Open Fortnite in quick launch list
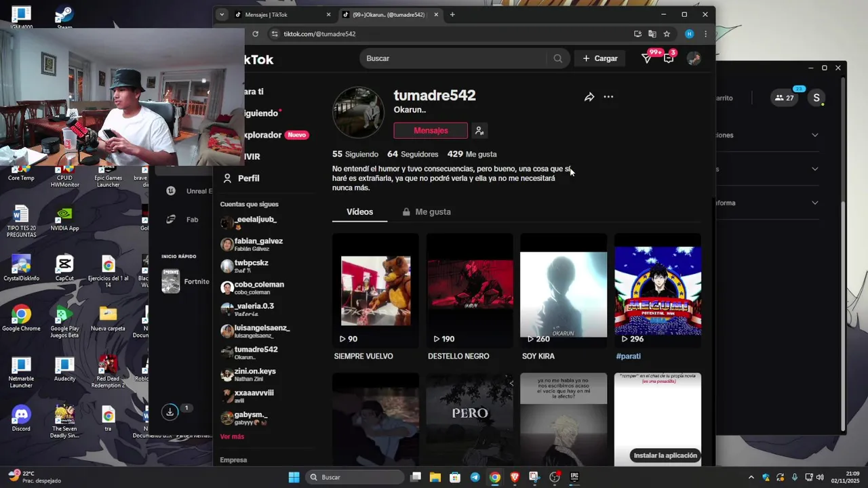 point(186,281)
